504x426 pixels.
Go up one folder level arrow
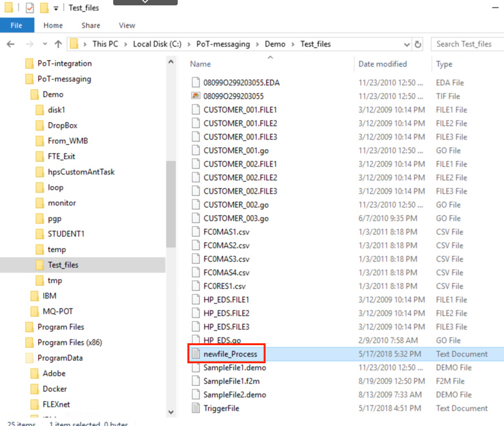58,44
